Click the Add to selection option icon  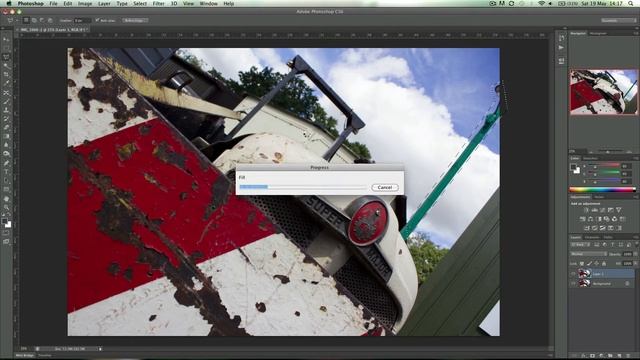point(34,20)
